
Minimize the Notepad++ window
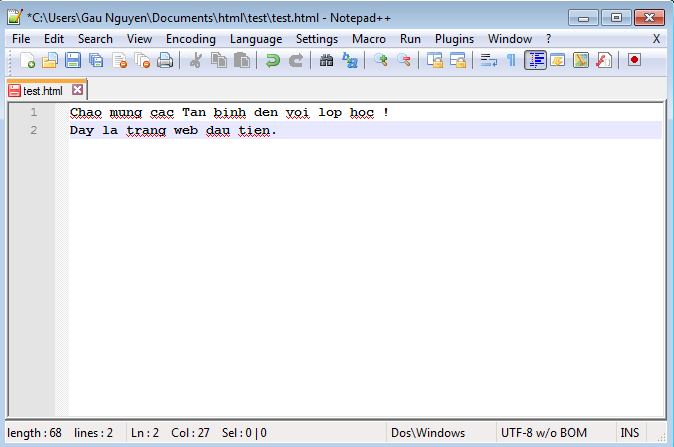pyautogui.click(x=583, y=18)
